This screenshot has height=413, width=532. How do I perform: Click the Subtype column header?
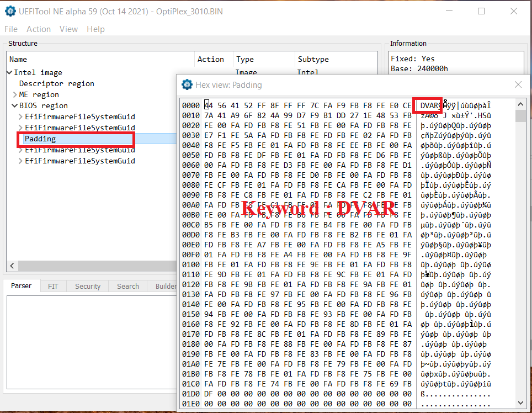(336, 59)
